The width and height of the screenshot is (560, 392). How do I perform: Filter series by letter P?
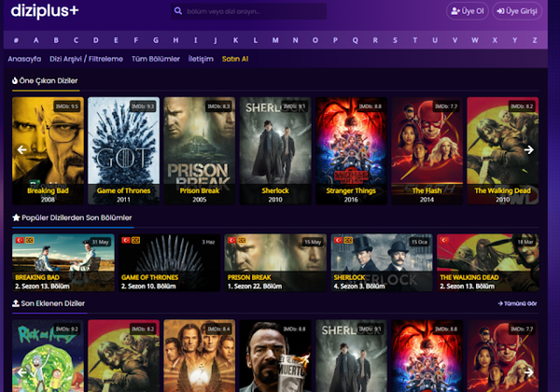coord(335,40)
